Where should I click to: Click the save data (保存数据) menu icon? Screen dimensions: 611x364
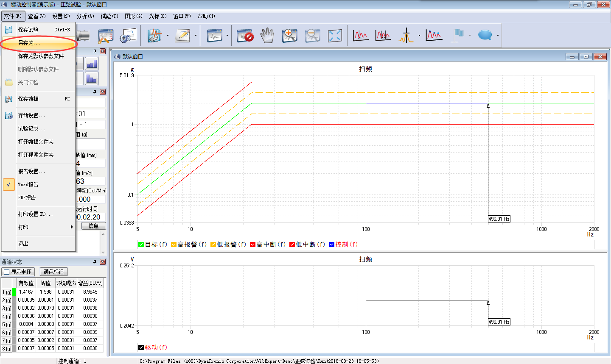pyautogui.click(x=8, y=99)
